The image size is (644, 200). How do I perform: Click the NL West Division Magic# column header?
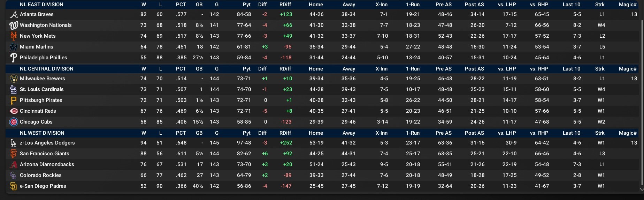(628, 133)
